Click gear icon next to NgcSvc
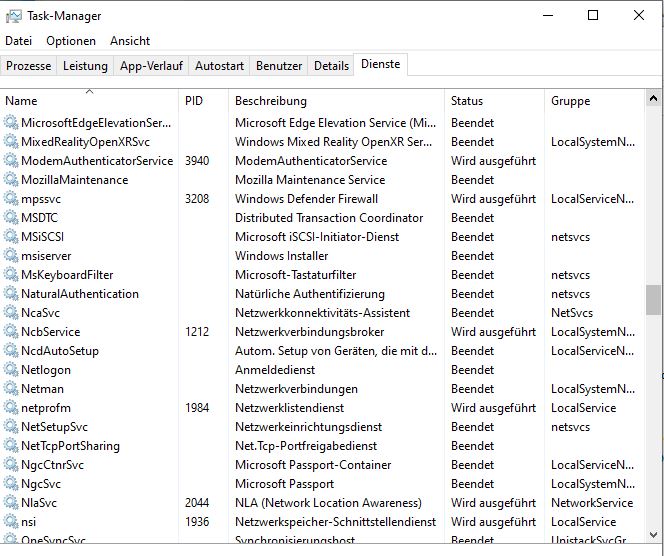Viewport: 664px width, 556px height. 11,484
